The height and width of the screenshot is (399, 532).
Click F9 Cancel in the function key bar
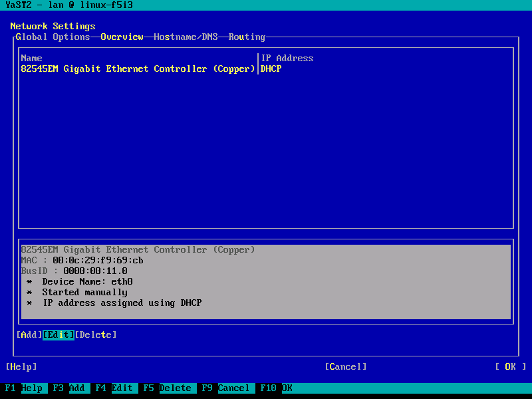point(226,388)
